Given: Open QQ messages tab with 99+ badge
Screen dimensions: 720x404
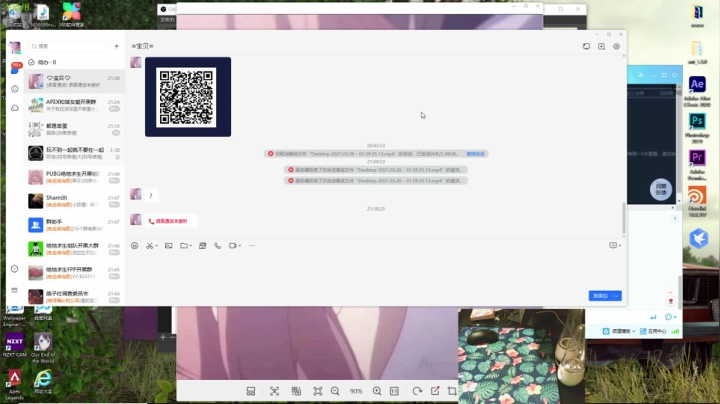Looking at the screenshot, I should pyautogui.click(x=15, y=68).
